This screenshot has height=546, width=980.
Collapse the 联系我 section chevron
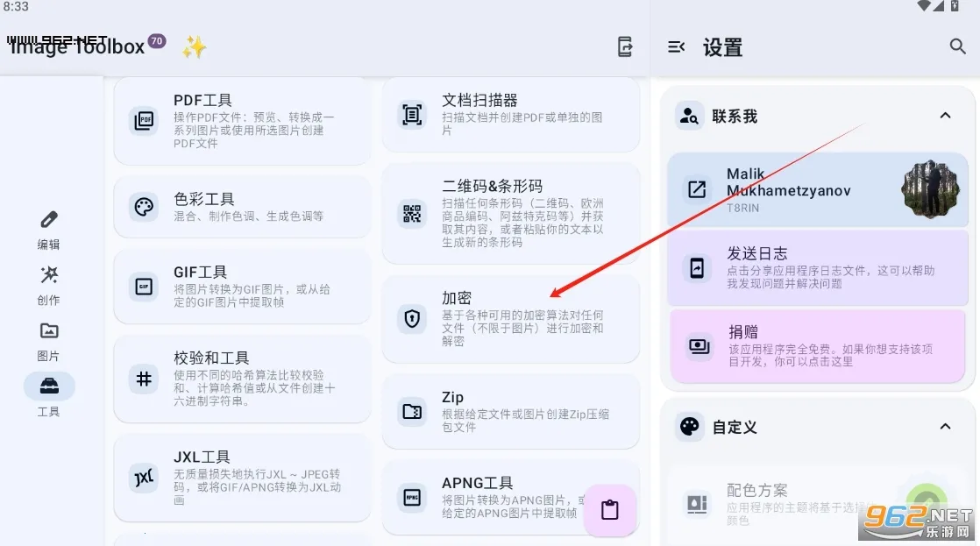(945, 116)
